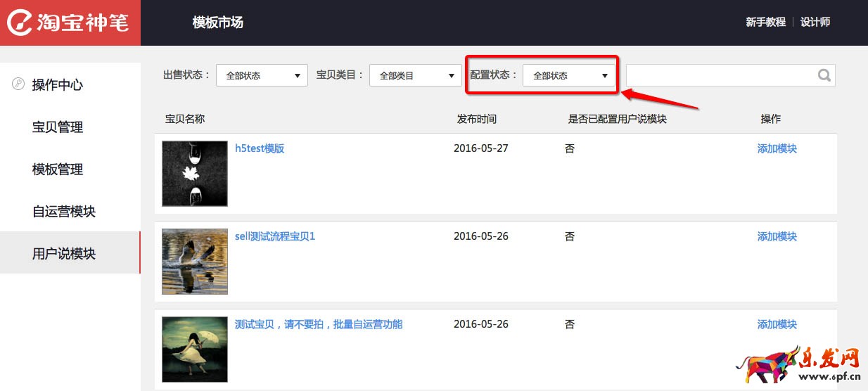Select 用户说模块 in the sidebar
The width and height of the screenshot is (868, 391).
pyautogui.click(x=64, y=254)
